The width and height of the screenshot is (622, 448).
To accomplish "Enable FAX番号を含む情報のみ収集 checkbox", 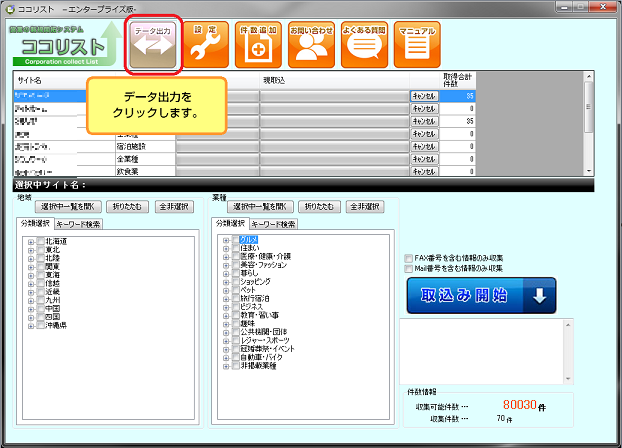I will pos(407,258).
